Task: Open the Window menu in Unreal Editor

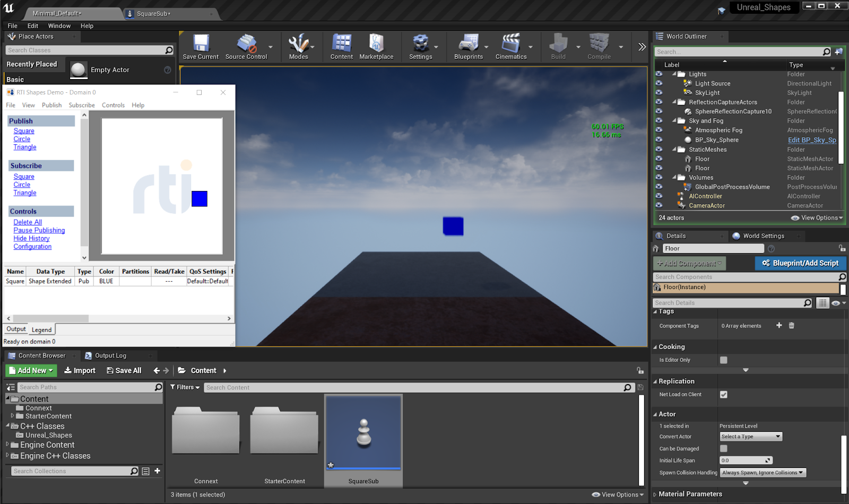Action: (59, 26)
